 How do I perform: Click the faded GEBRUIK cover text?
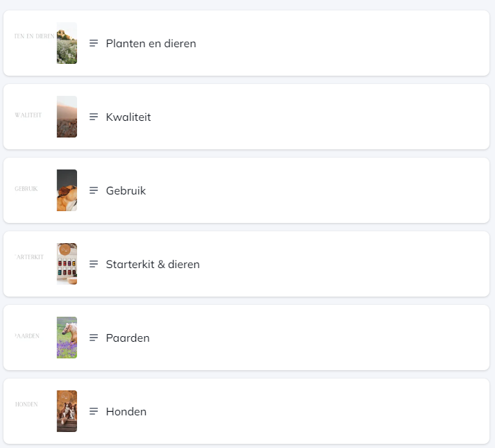26,189
